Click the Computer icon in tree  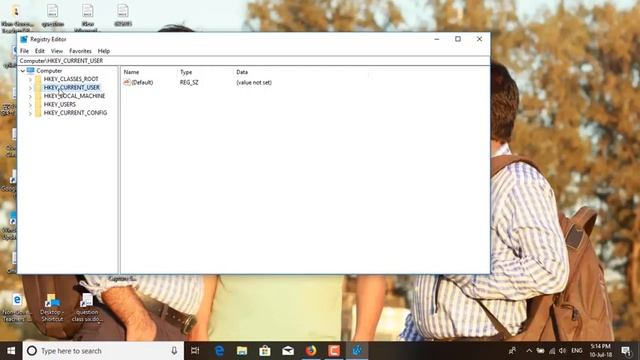tap(31, 71)
